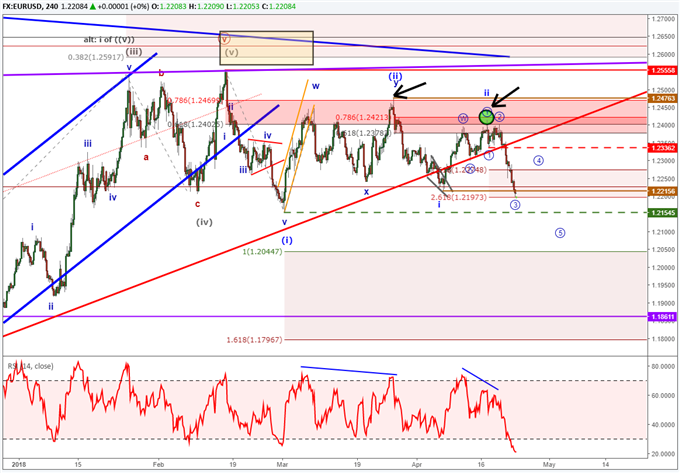Click the brown 1.24763 price label

pyautogui.click(x=662, y=99)
